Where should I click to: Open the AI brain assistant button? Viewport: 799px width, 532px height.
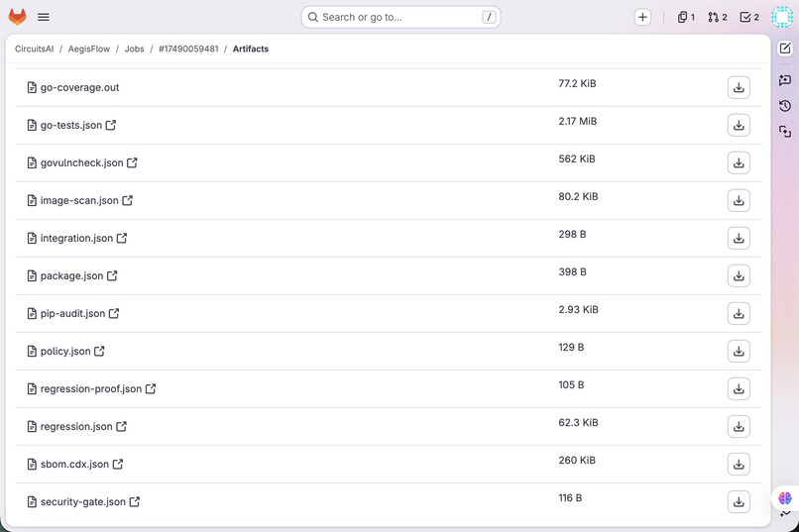(785, 498)
